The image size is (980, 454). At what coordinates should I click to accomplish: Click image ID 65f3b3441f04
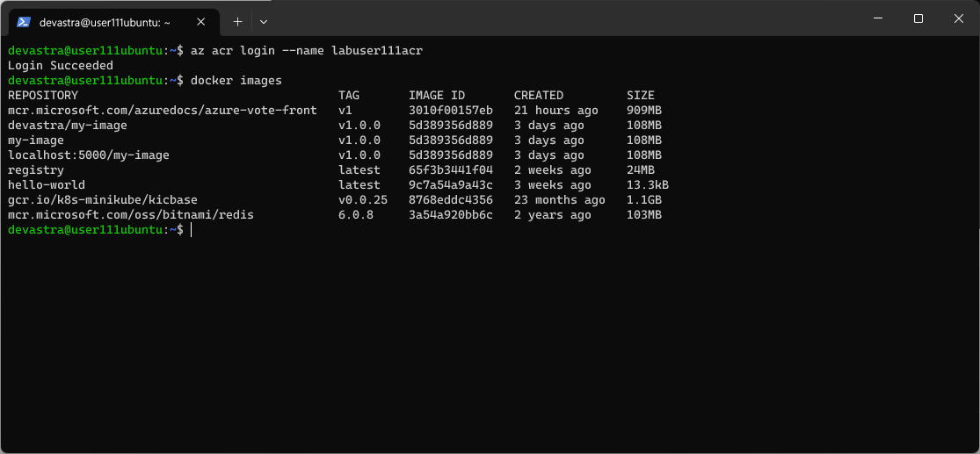(x=451, y=170)
